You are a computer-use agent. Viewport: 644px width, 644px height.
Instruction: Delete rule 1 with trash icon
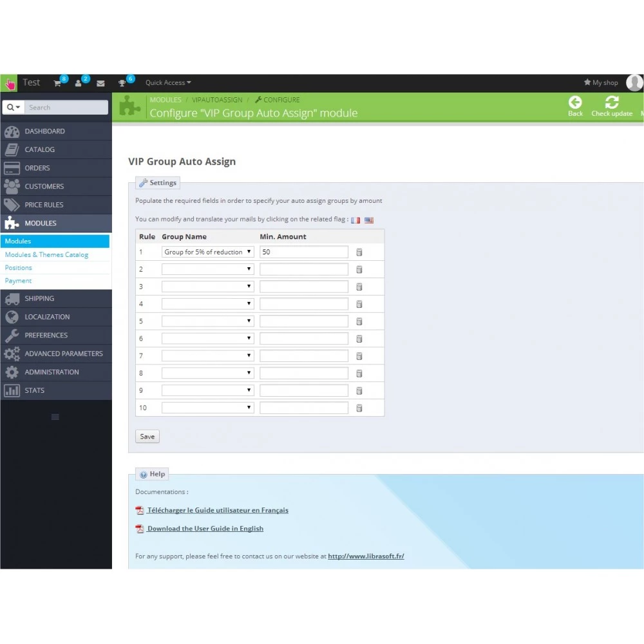click(359, 252)
